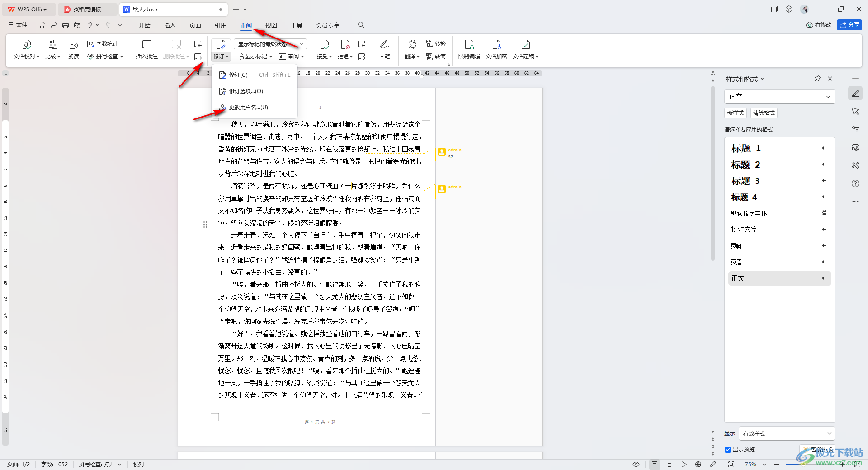Viewport: 868px width, 470px height.
Task: Open the 文件 menu
Action: pyautogui.click(x=18, y=25)
